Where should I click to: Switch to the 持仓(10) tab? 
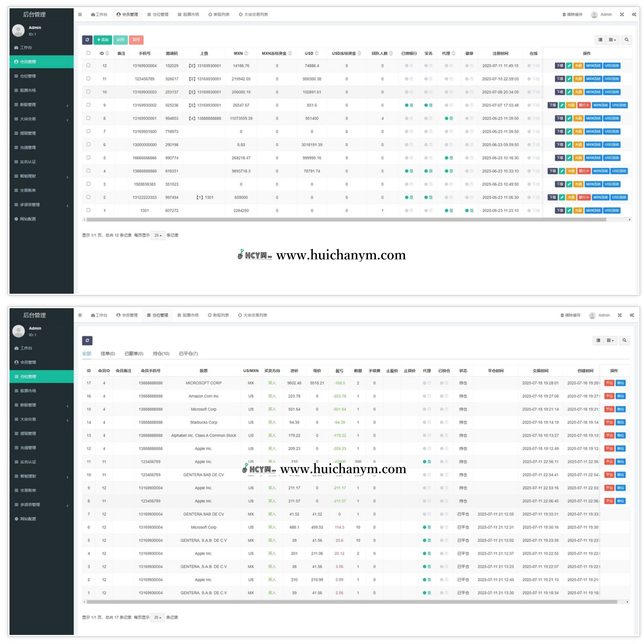point(161,354)
